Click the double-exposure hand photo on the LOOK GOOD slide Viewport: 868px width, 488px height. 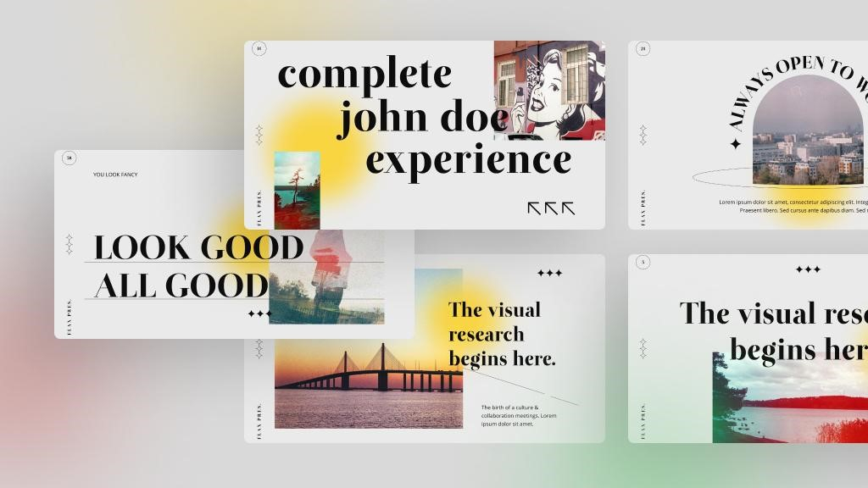point(326,277)
